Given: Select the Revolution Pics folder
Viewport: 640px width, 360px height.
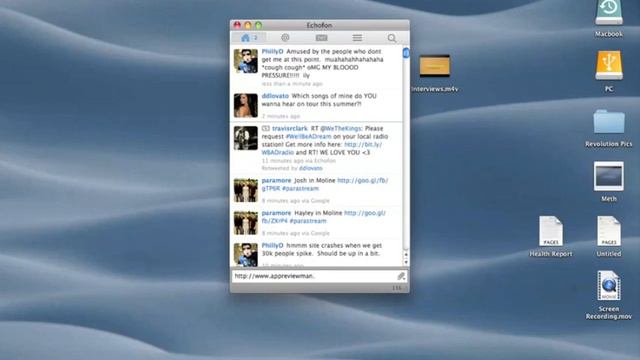Looking at the screenshot, I should 609,121.
